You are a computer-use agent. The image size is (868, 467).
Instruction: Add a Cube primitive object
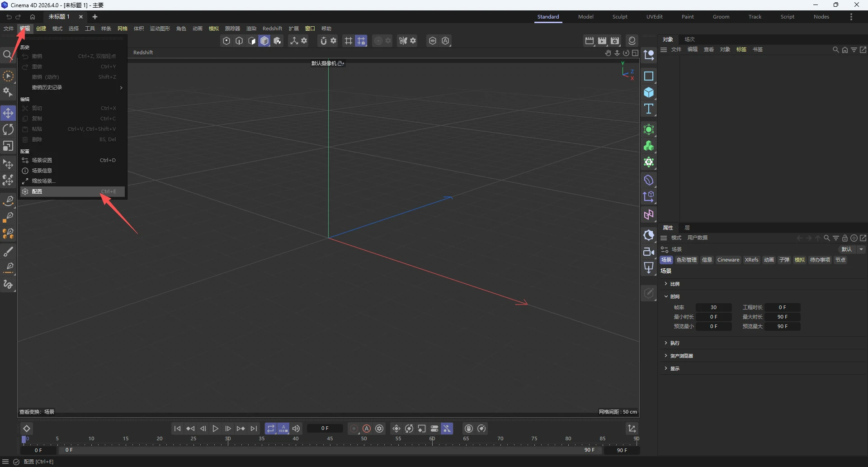point(649,92)
